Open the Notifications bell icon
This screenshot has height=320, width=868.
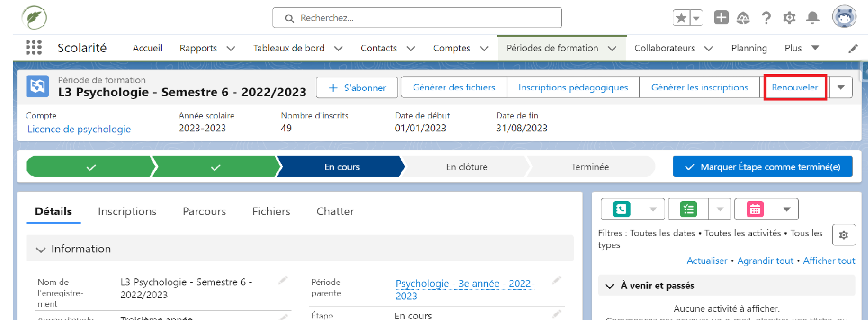(x=812, y=18)
